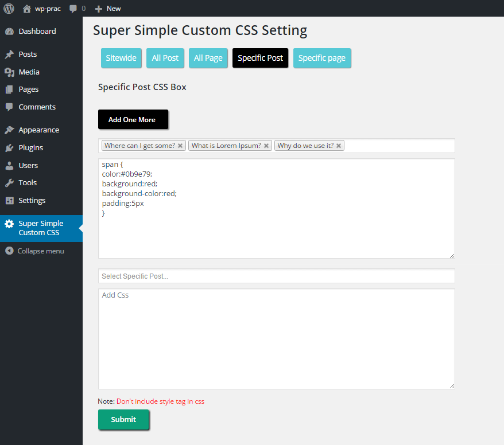The image size is (504, 445).
Task: Click the WordPress logo icon
Action: (9, 9)
